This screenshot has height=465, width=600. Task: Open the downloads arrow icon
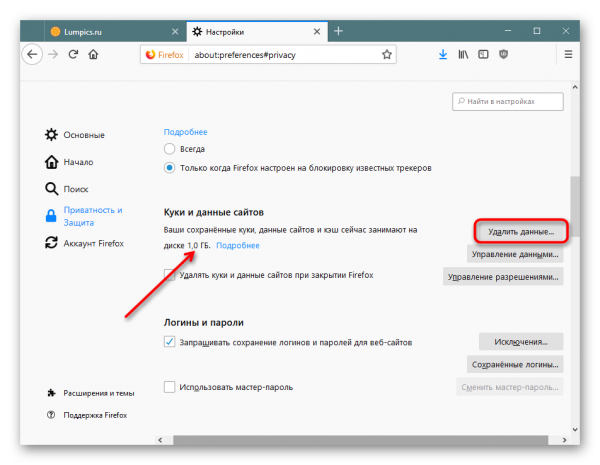tap(443, 54)
